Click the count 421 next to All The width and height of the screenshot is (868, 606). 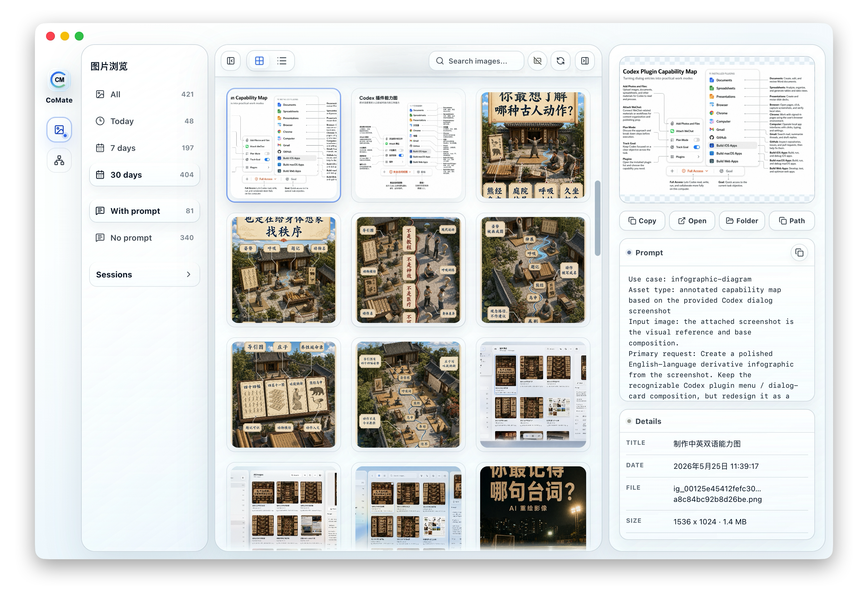pyautogui.click(x=187, y=94)
